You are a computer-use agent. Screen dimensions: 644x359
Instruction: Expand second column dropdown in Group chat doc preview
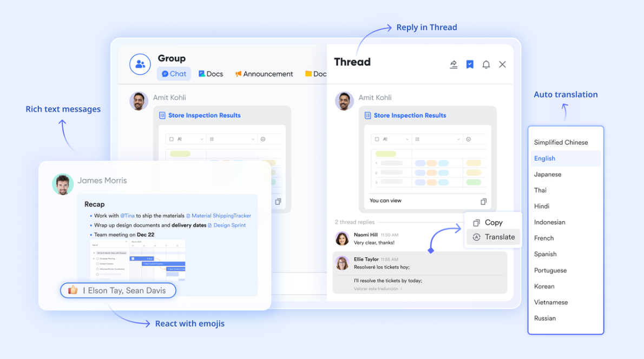tap(253, 139)
